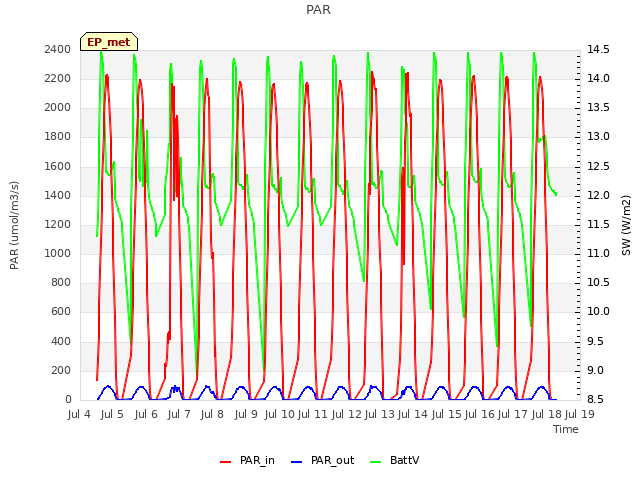
Task: Click the 1600 left axis tick label
Action: click(x=58, y=166)
